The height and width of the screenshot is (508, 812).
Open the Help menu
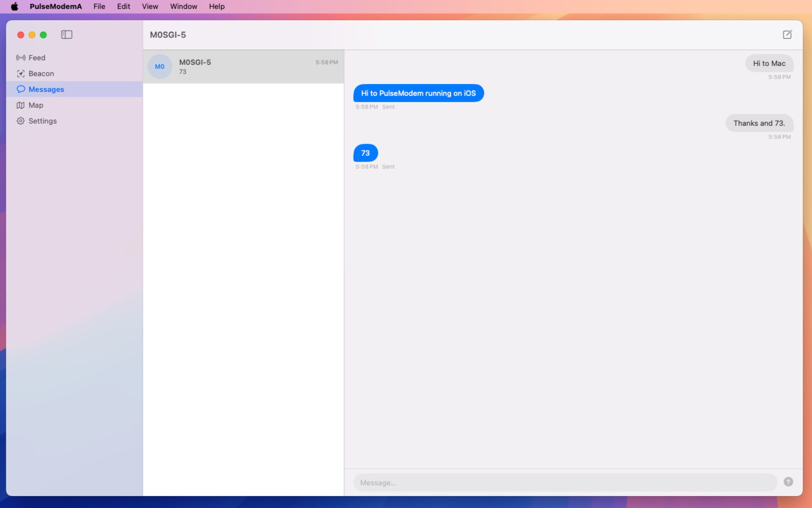pyautogui.click(x=217, y=6)
